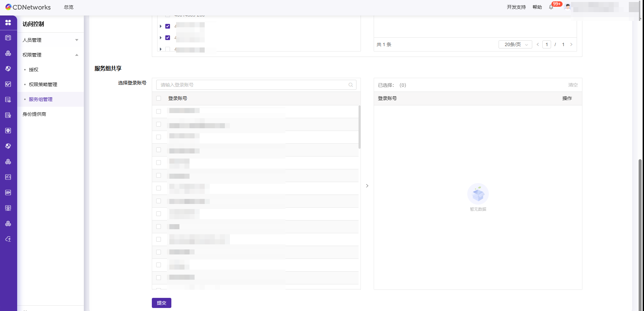Screen dimensions: 644x311
Task: Click the login account search input field
Action: (x=256, y=84)
